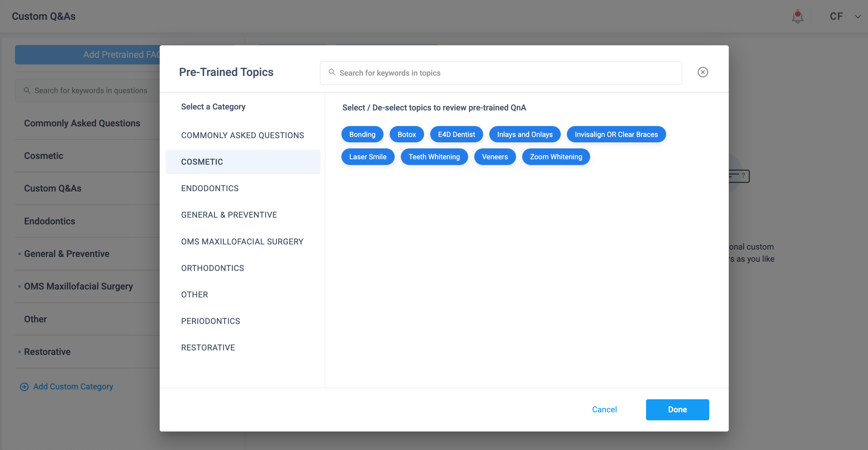Select the ORTHODONTICS category
This screenshot has height=450, width=868.
(212, 268)
